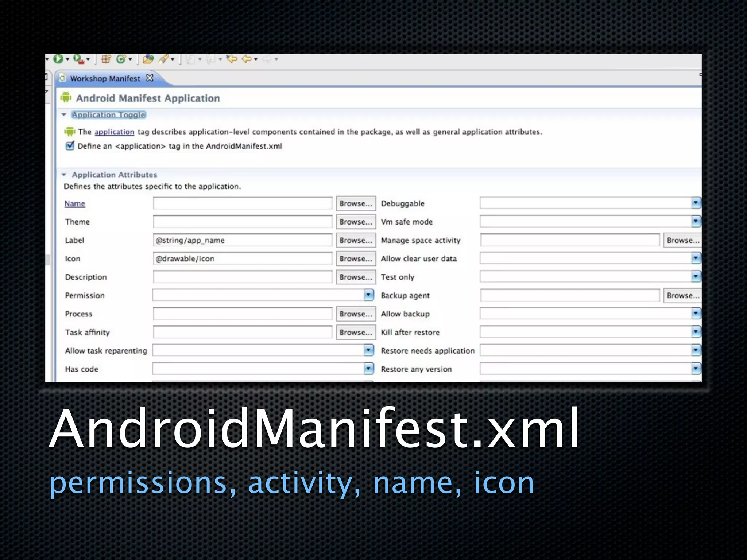Click the green Run button in toolbar
Image resolution: width=747 pixels, height=560 pixels.
[x=58, y=59]
